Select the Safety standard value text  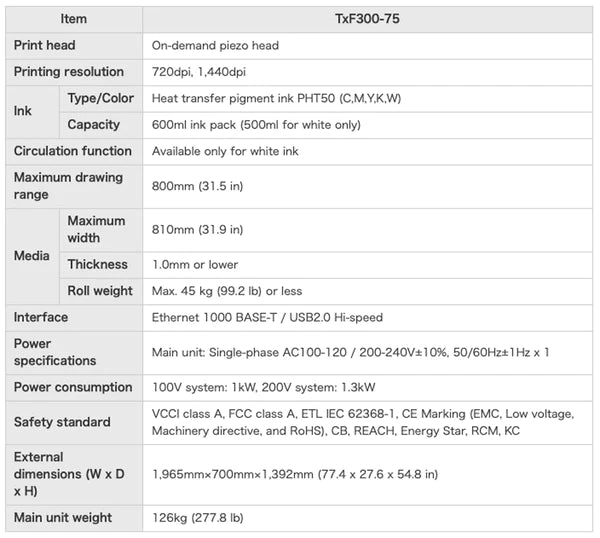tap(363, 422)
